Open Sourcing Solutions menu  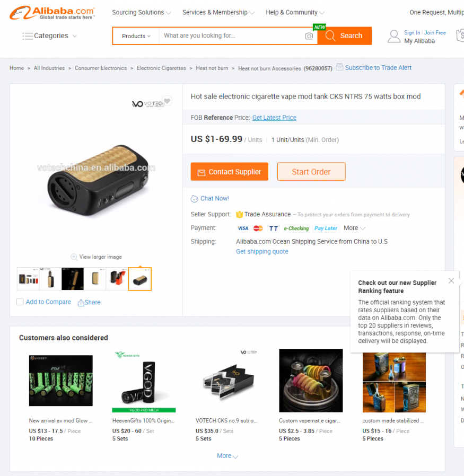pyautogui.click(x=142, y=12)
